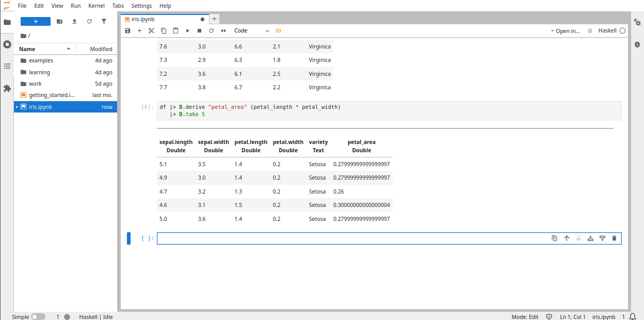The image size is (644, 320).
Task: Click the code cell containing D.derive
Action: 389,110
